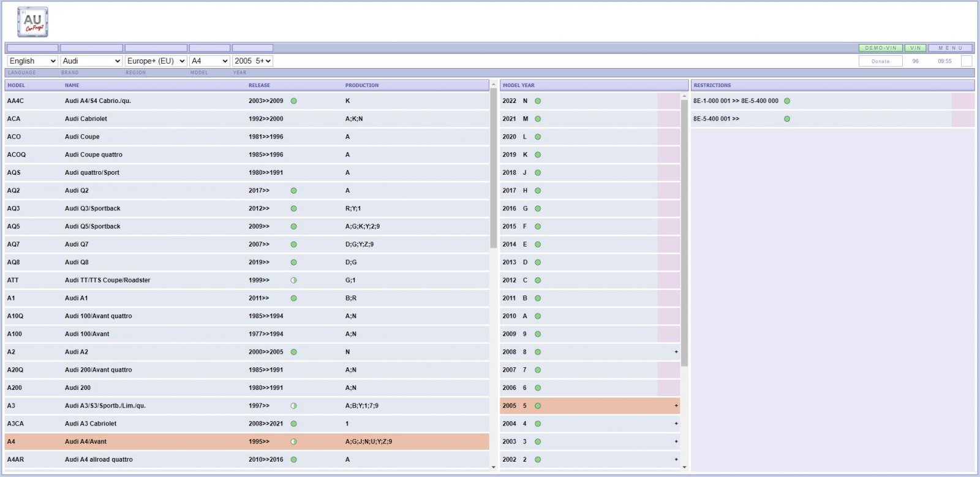Click half-filled status icon on A4/Avant row

[294, 441]
